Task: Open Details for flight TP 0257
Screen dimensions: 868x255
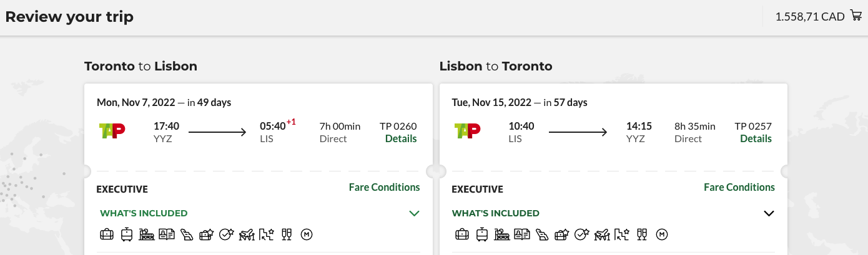Action: point(756,139)
